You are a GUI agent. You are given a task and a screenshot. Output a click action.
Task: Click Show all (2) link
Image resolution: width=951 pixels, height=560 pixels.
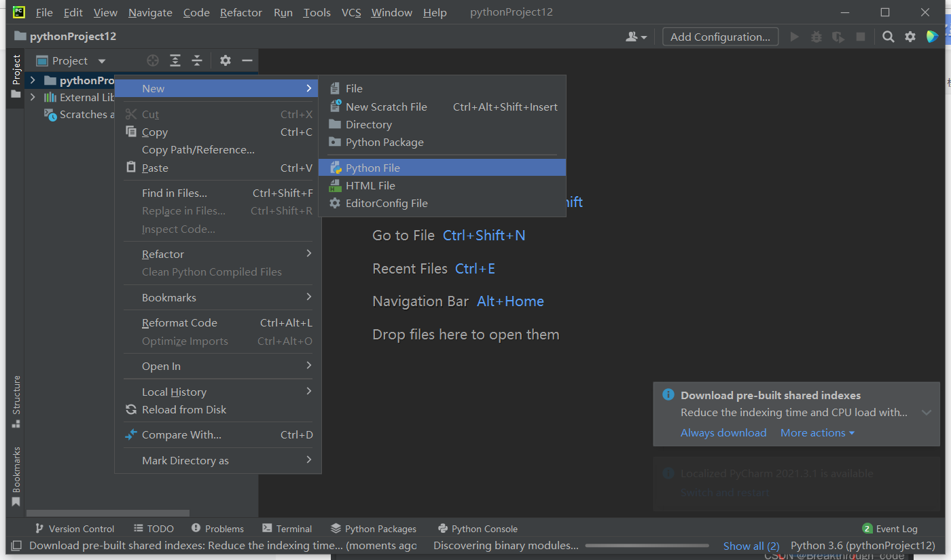[751, 546]
